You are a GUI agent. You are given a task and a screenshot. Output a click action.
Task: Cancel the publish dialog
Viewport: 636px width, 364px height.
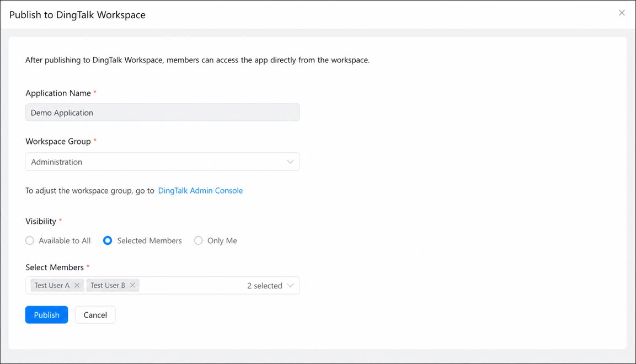click(x=95, y=315)
